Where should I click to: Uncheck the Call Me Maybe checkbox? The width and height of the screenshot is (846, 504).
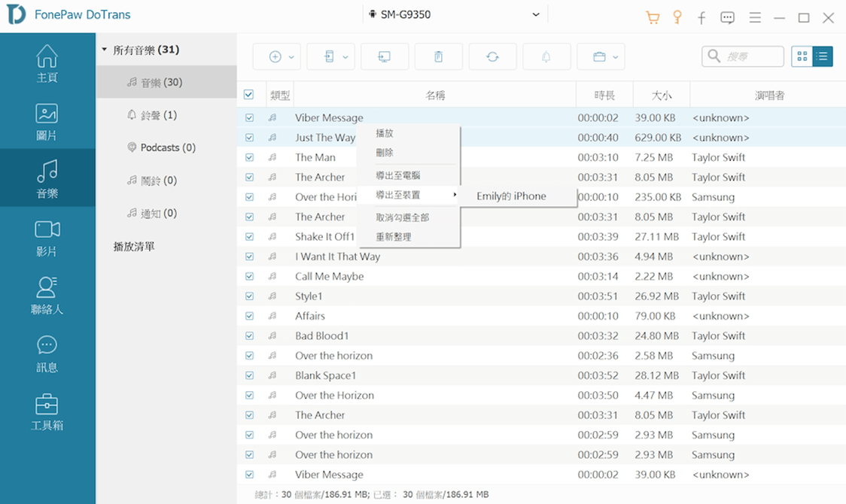pos(249,277)
